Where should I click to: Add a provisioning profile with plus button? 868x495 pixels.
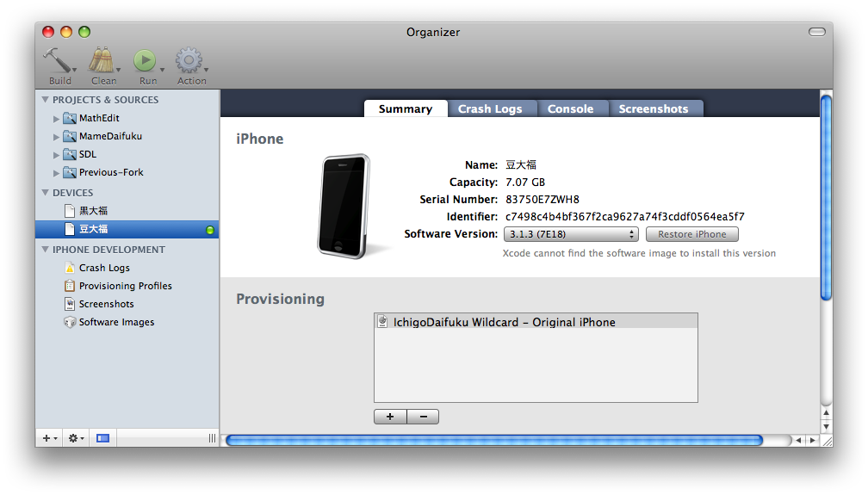[390, 417]
